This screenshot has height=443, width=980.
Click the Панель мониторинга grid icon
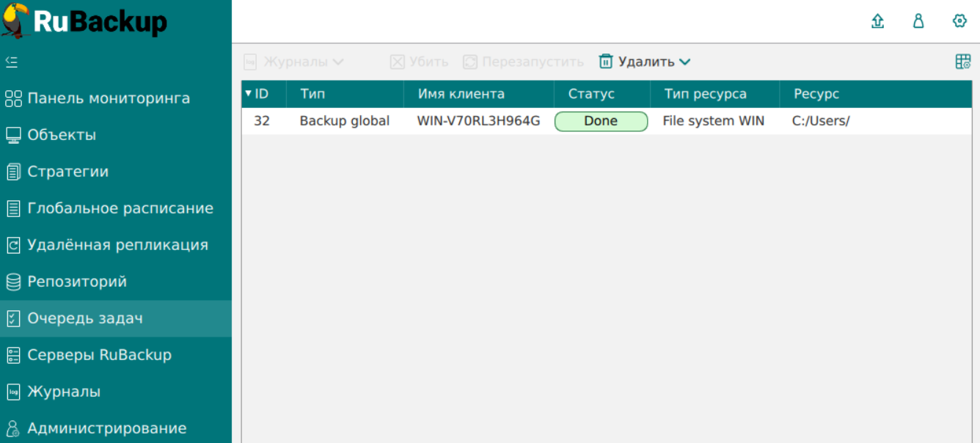point(13,98)
